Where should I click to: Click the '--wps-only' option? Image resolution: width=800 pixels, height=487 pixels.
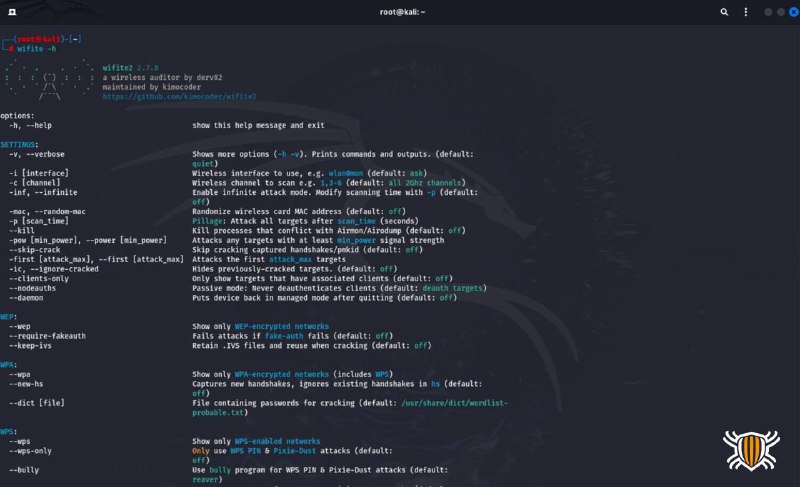click(31, 451)
